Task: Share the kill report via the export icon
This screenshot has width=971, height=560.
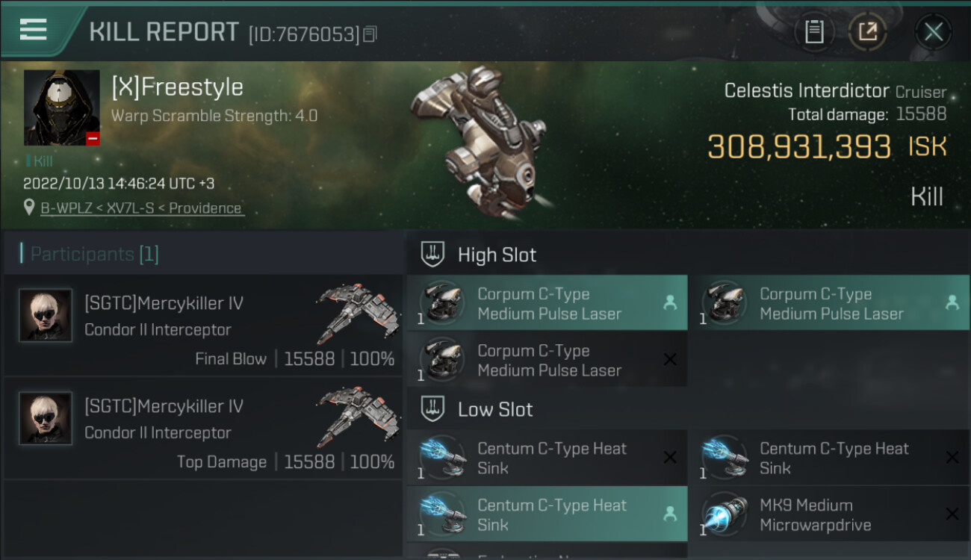Action: click(867, 32)
